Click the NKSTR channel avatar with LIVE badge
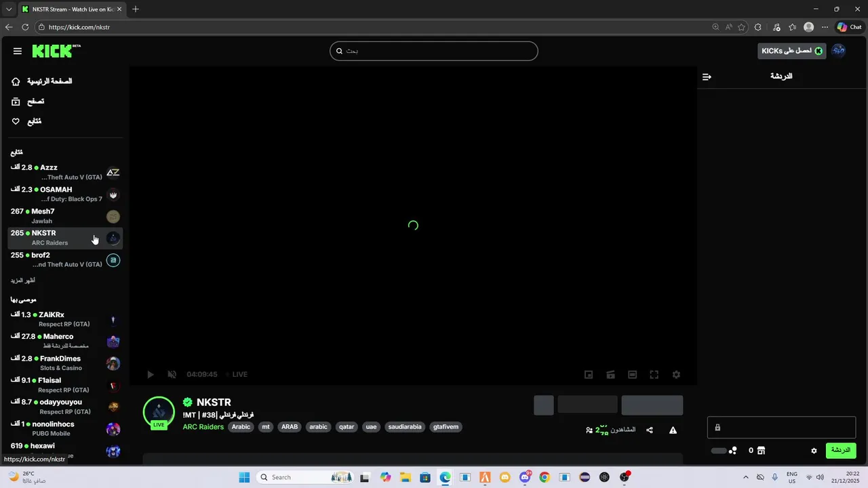The width and height of the screenshot is (868, 488). coord(159,412)
